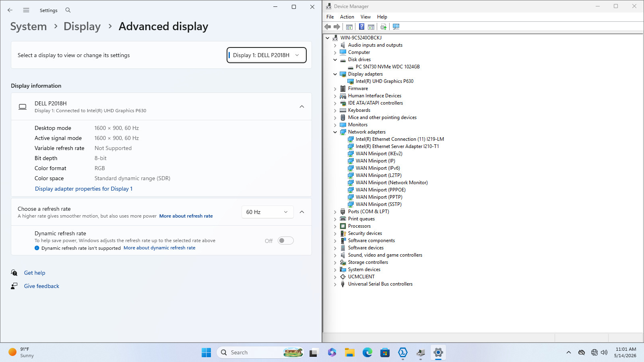Open the Help menu in Device Manager
644x362 pixels.
click(382, 17)
